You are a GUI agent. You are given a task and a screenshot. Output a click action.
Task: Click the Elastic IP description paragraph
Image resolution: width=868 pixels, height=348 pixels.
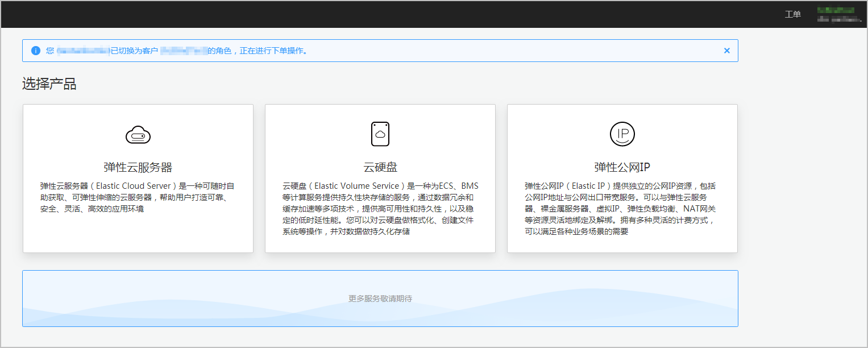[622, 209]
